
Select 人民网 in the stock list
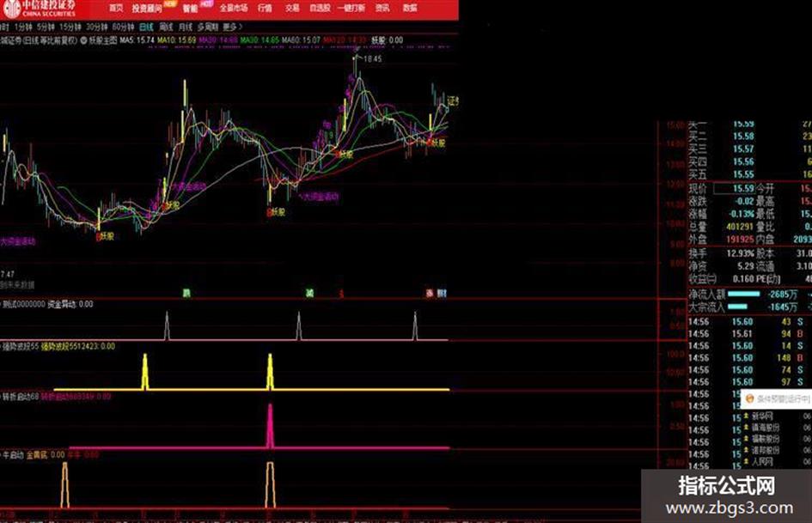coord(762,461)
